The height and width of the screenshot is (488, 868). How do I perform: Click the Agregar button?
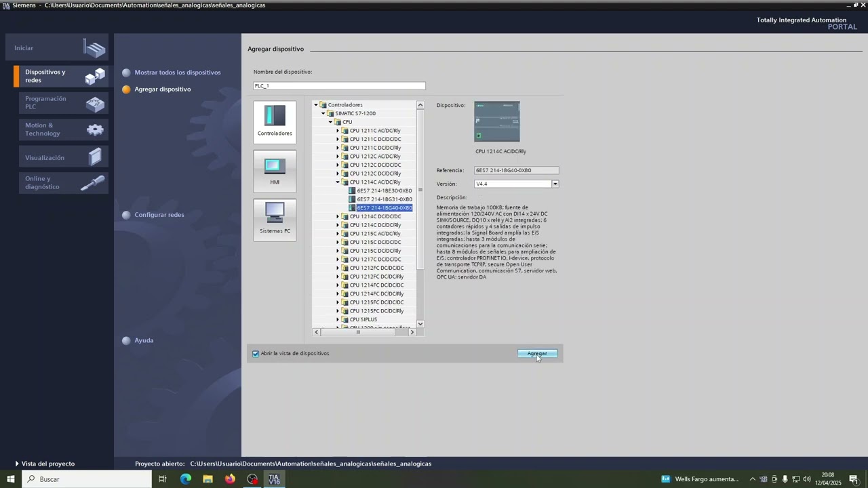[x=537, y=354]
